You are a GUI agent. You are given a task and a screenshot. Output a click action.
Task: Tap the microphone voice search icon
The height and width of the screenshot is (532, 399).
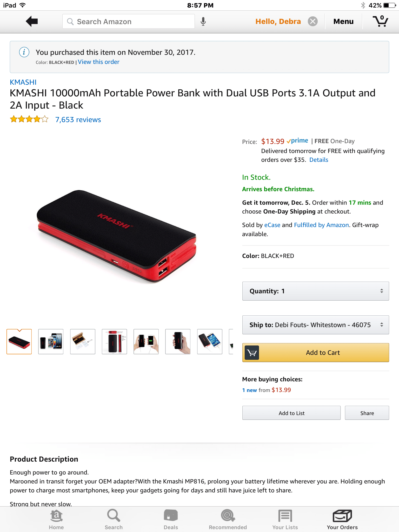coord(203,22)
